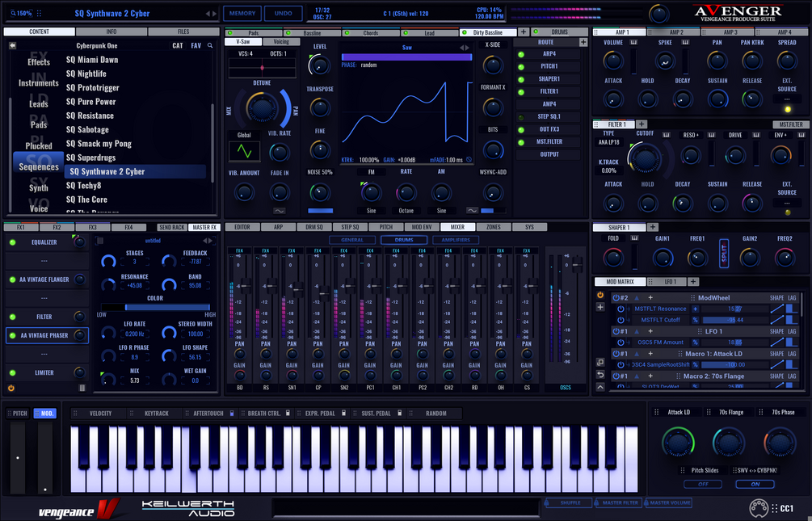Toggle power for ModWheel mod slot #2
This screenshot has width=812, height=521.
click(616, 298)
